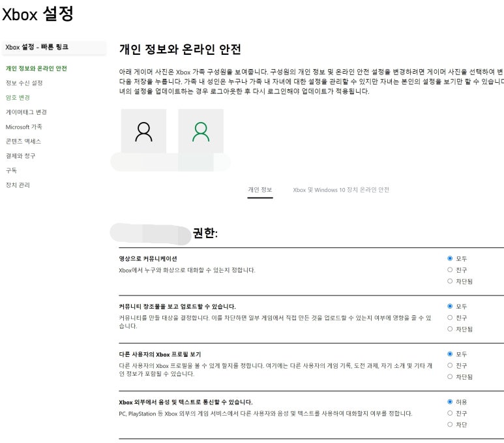Select 친구 for 커뮤니티 창조물 업로드
Viewport: 504px width, 443px height.
point(450,318)
